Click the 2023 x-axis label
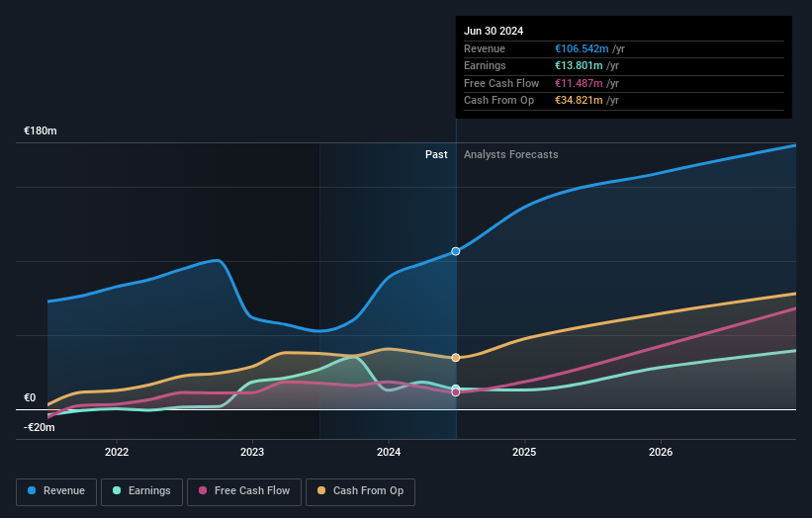Image resolution: width=812 pixels, height=518 pixels. (x=252, y=452)
